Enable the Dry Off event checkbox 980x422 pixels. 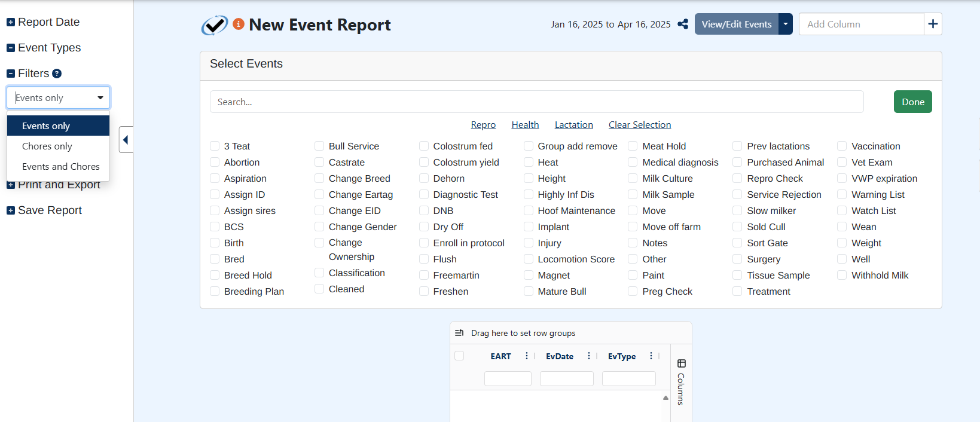[424, 227]
